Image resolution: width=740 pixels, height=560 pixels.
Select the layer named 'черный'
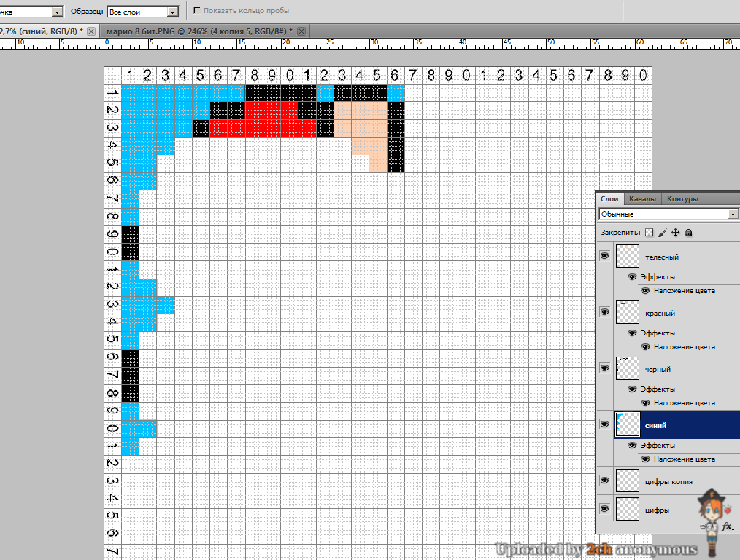pos(658,369)
